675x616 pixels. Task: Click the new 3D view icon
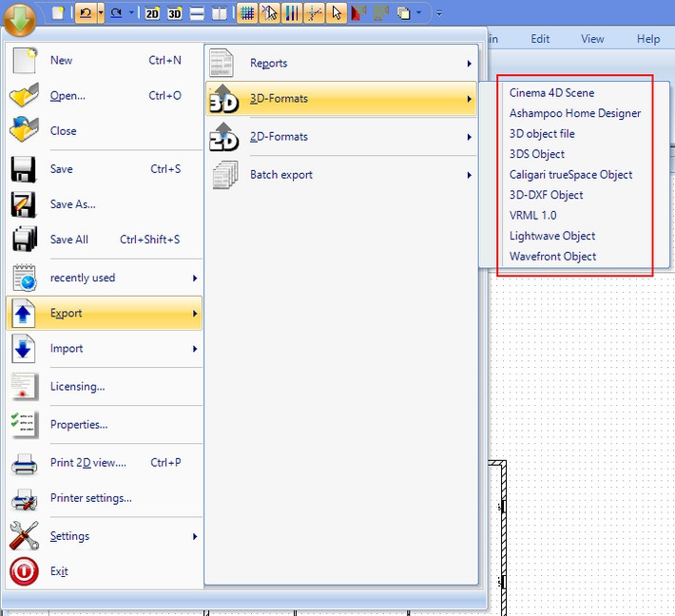coord(175,13)
